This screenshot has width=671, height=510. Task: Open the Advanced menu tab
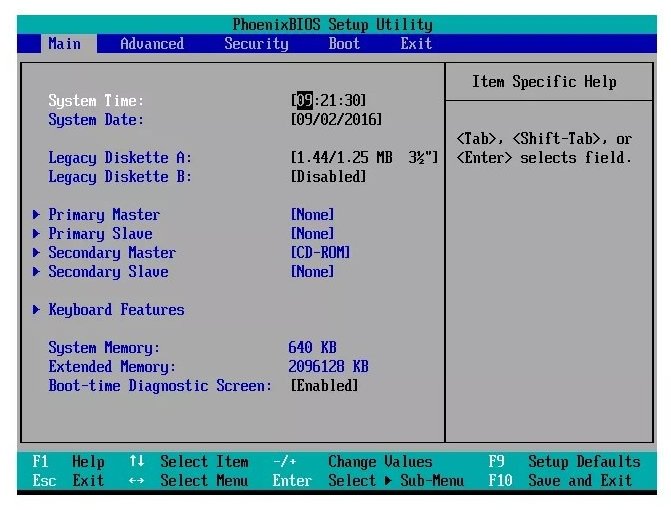[x=152, y=44]
